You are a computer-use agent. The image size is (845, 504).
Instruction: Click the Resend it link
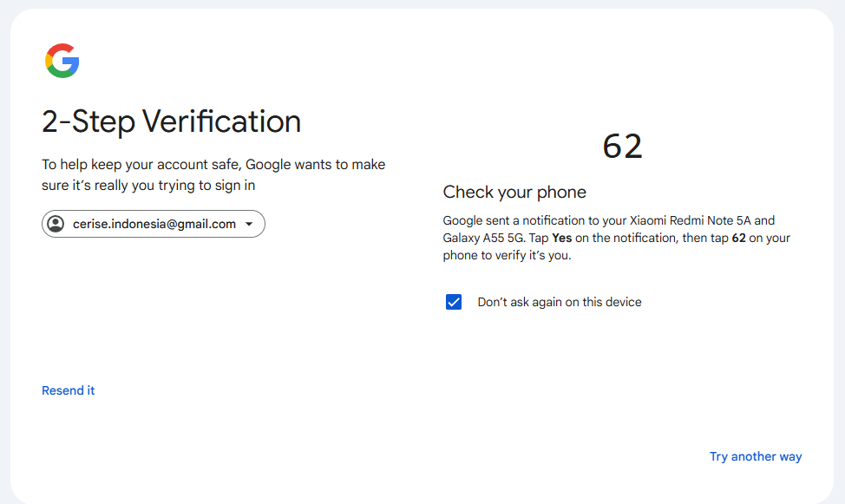point(69,390)
